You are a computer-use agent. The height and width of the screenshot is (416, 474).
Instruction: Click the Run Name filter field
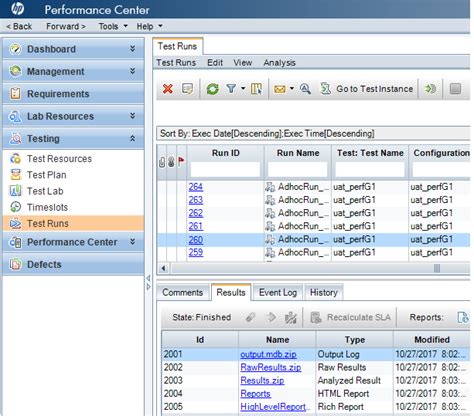pos(297,169)
